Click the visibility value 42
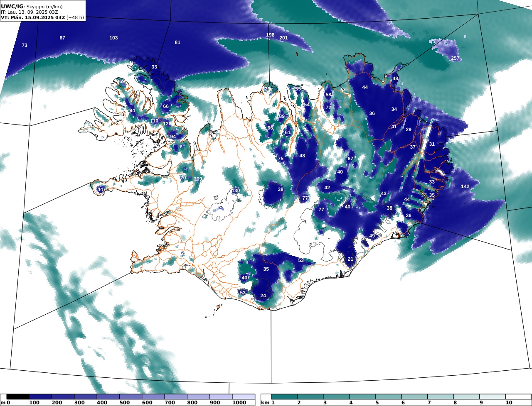The height and width of the screenshot is (406, 532). tap(327, 188)
